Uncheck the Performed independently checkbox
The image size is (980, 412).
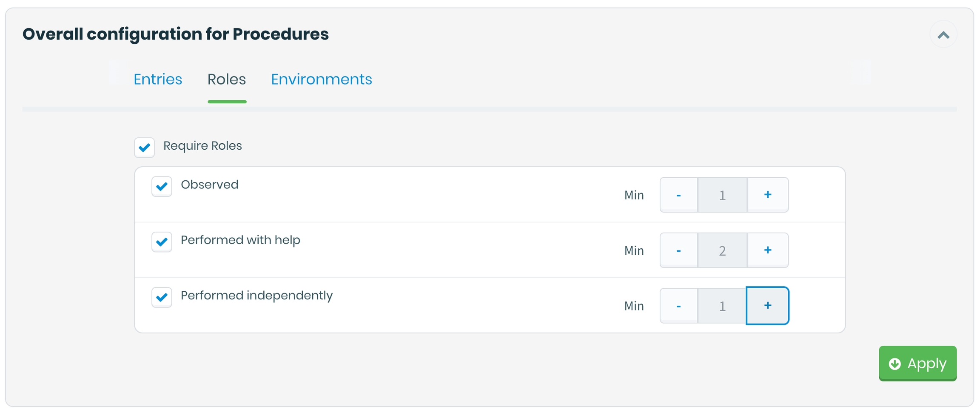(162, 297)
